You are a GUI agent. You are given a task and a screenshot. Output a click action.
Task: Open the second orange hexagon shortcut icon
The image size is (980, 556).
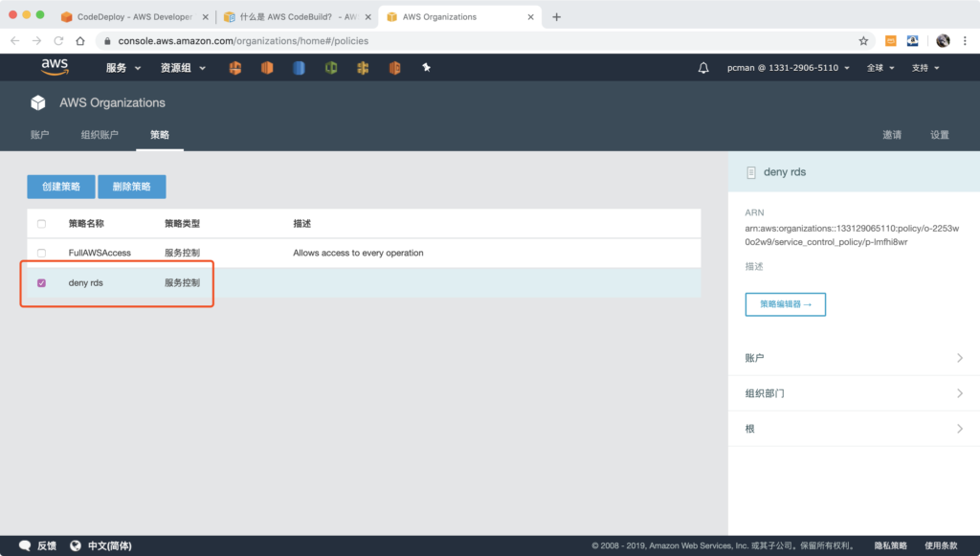coord(267,68)
